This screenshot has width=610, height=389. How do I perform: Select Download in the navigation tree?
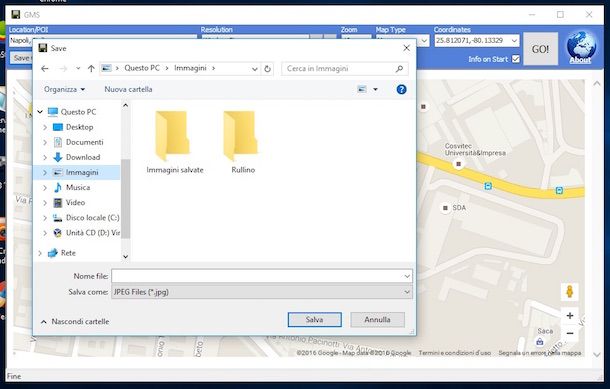(x=83, y=157)
